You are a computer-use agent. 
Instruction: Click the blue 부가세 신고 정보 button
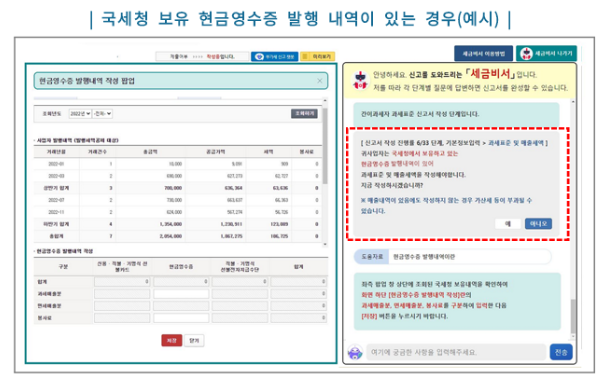(x=274, y=57)
